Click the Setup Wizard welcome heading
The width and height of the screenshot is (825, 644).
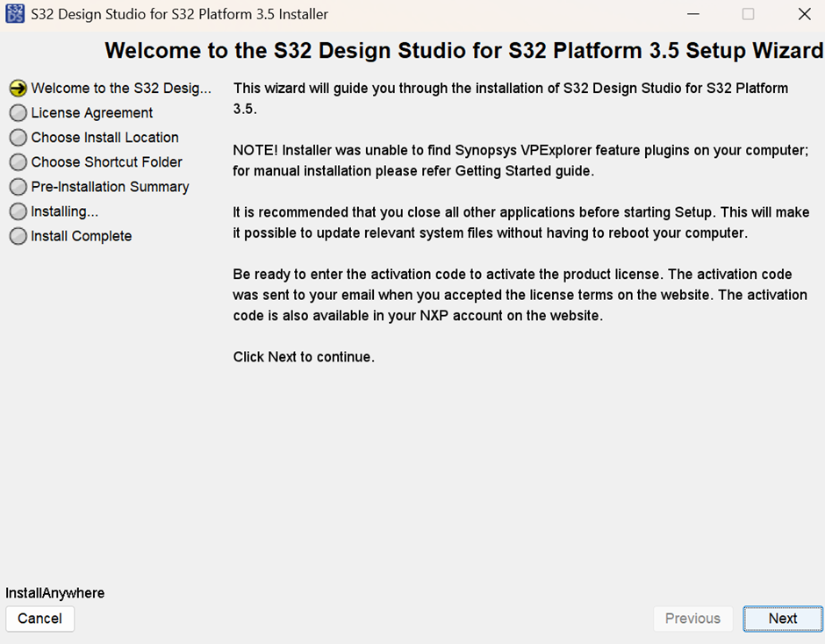[464, 51]
